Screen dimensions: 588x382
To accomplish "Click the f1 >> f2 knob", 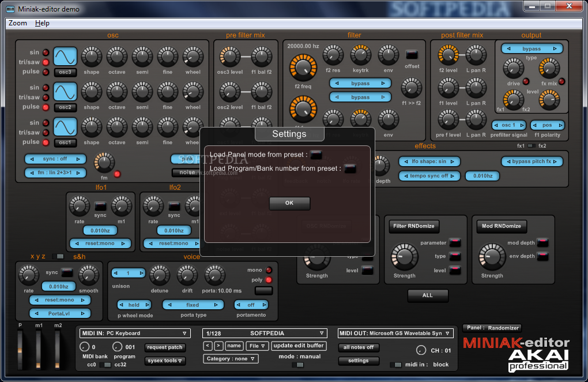I will pos(412,88).
